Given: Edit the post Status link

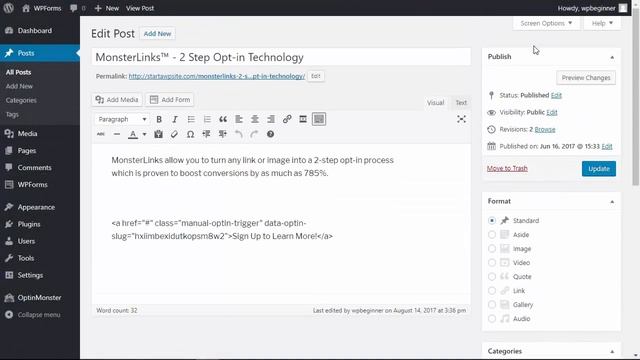Looking at the screenshot, I should click(556, 95).
